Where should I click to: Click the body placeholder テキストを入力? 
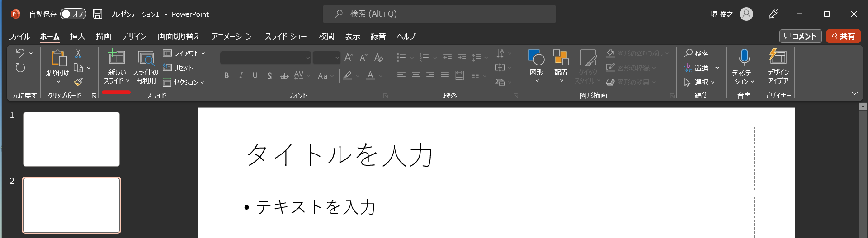pos(496,217)
